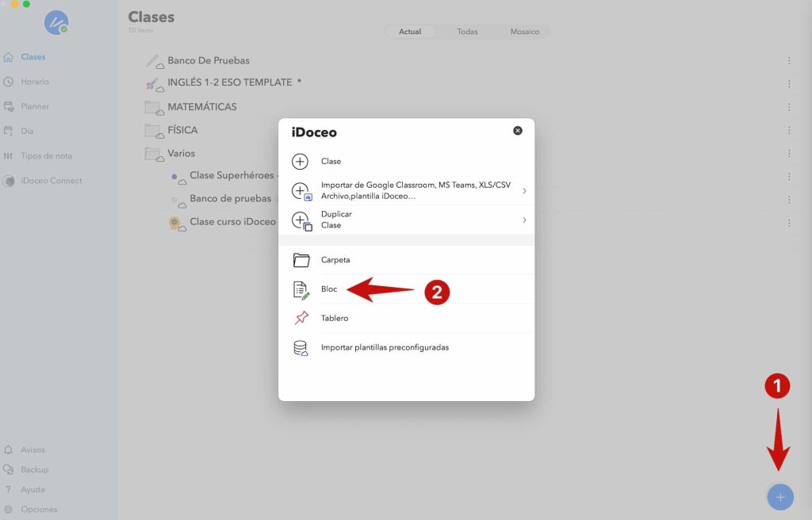Click the Opciones gear icon
Screen dimensions: 812x520
[x=8, y=509]
